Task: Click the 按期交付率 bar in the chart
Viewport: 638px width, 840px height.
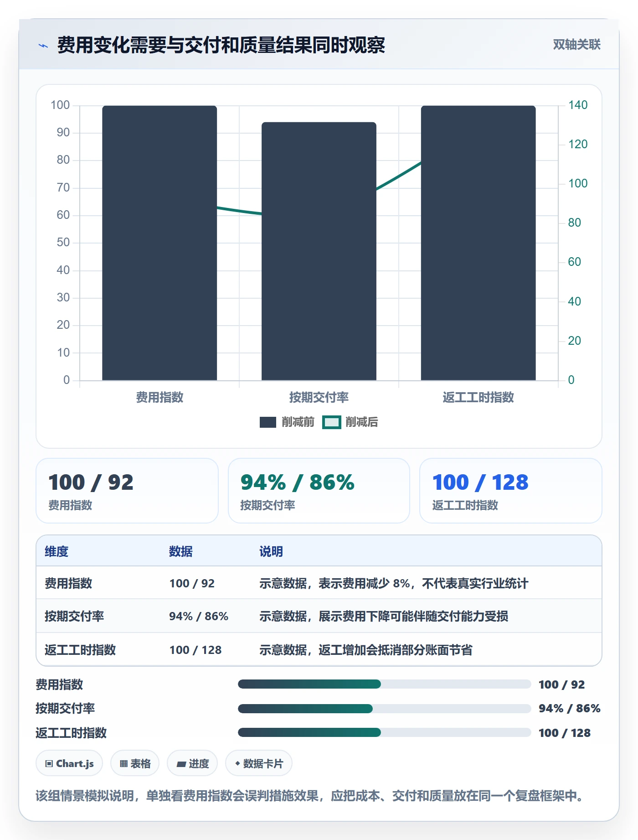Action: [x=319, y=251]
